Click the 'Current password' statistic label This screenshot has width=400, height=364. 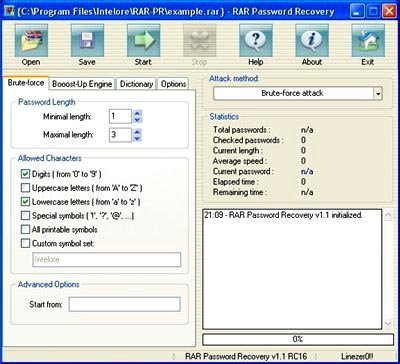pos(243,172)
